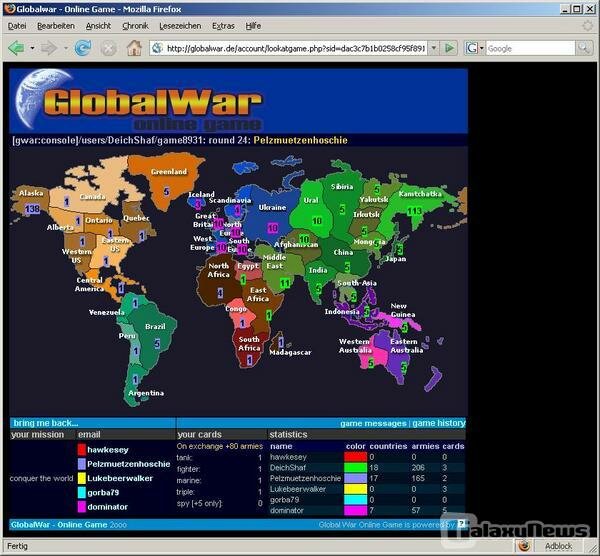Click the Pelzmuetzenhoschie email link
Image resolution: width=600 pixels, height=556 pixels.
[129, 464]
